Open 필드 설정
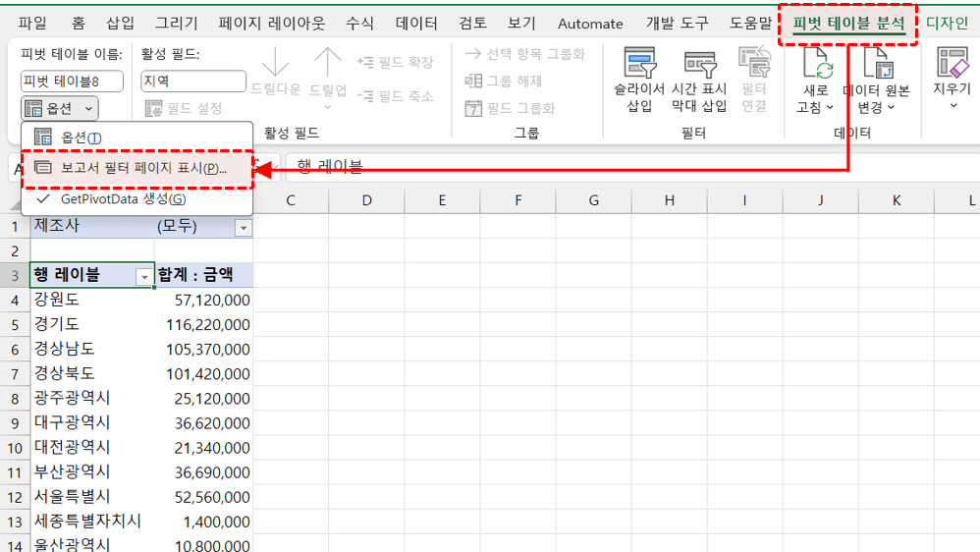Viewport: 980px width, 552px height. [183, 108]
